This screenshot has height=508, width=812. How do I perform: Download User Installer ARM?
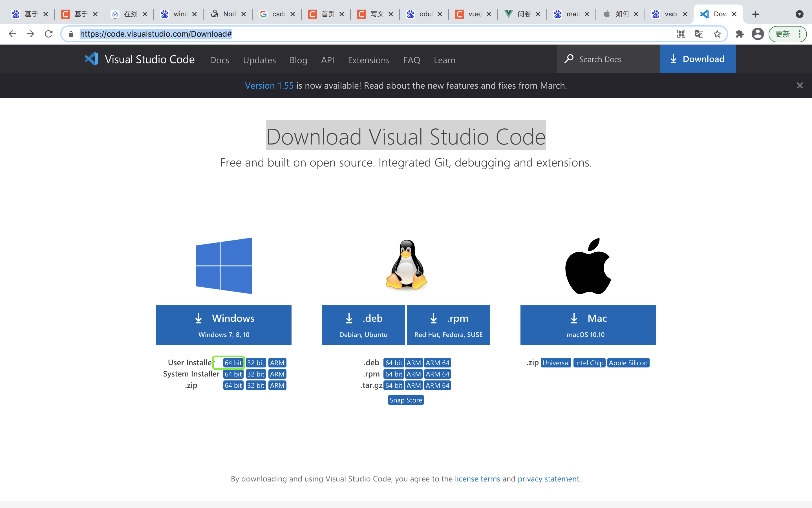[277, 363]
